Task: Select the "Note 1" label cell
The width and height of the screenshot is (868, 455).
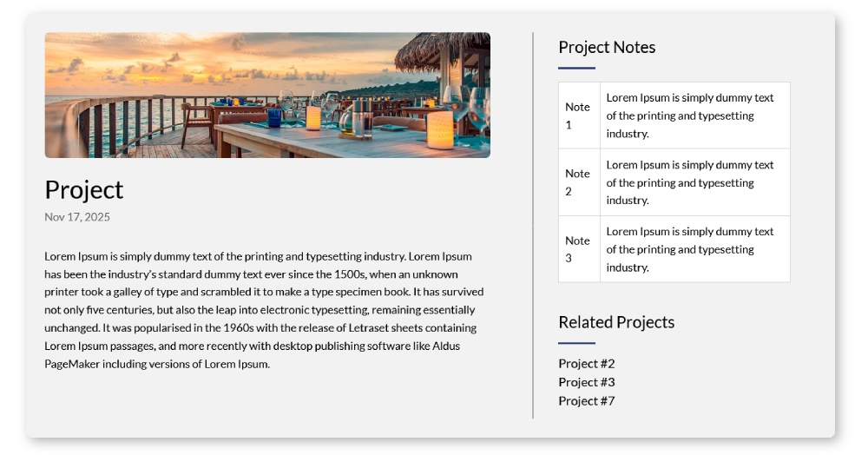Action: point(578,115)
